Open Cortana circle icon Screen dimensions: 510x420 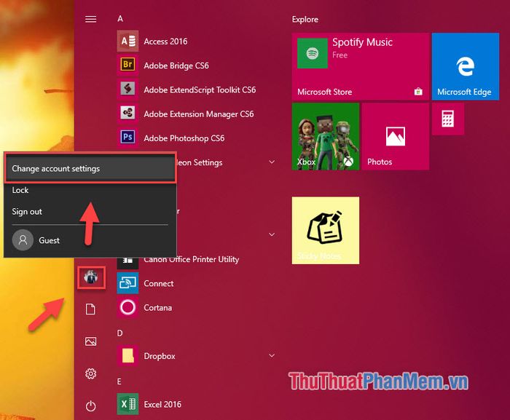[x=127, y=307]
